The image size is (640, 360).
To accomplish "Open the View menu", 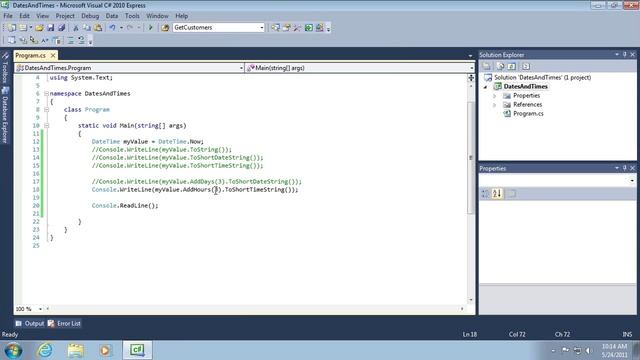I will 42,16.
